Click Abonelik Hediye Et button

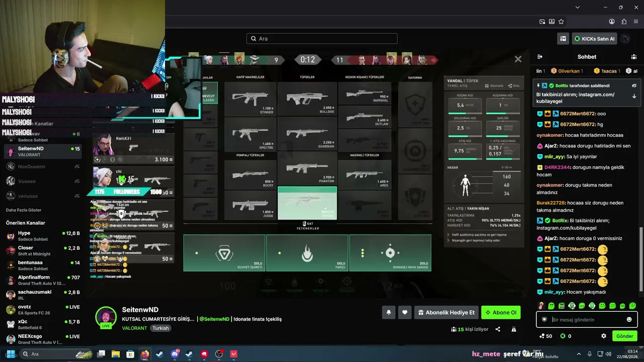point(446,312)
